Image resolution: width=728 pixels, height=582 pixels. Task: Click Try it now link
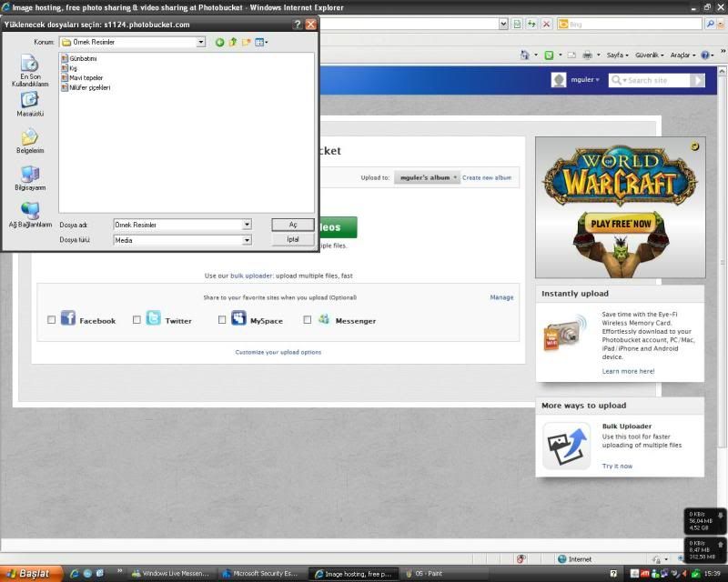click(x=617, y=466)
